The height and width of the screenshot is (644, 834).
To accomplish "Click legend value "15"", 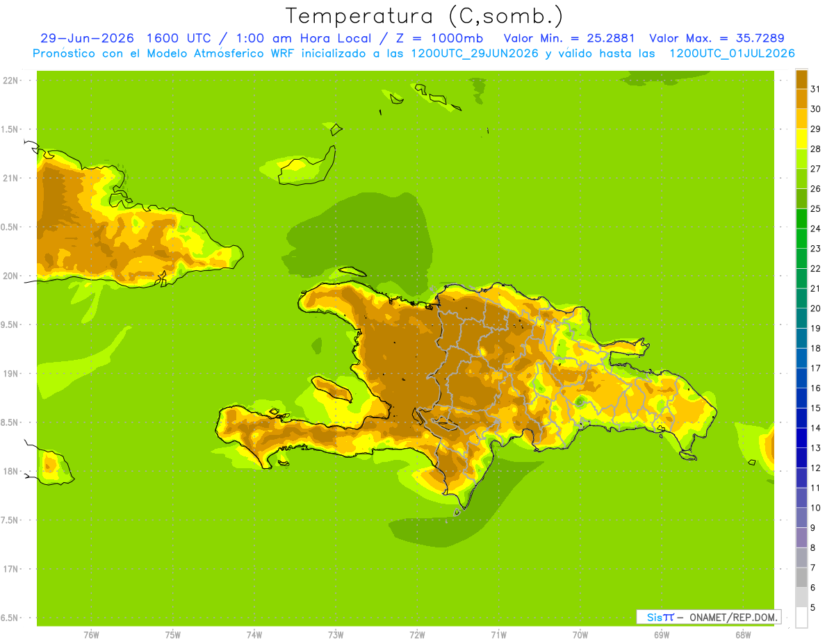I will pos(816,408).
